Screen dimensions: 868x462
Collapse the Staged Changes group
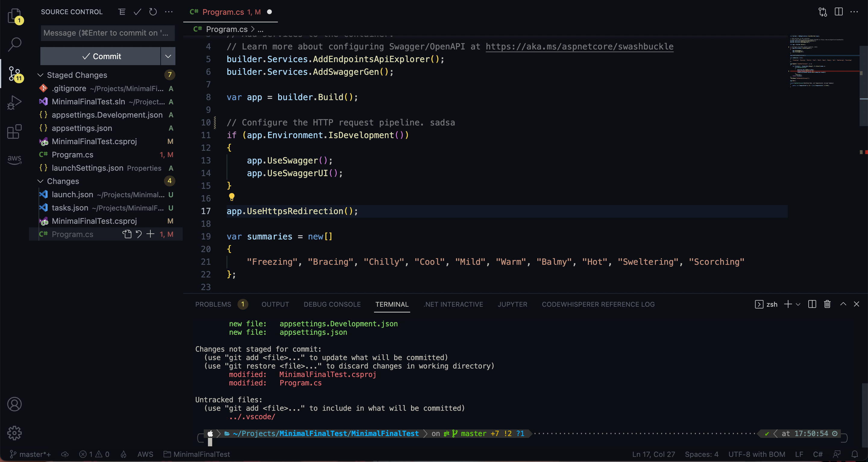[x=40, y=75]
